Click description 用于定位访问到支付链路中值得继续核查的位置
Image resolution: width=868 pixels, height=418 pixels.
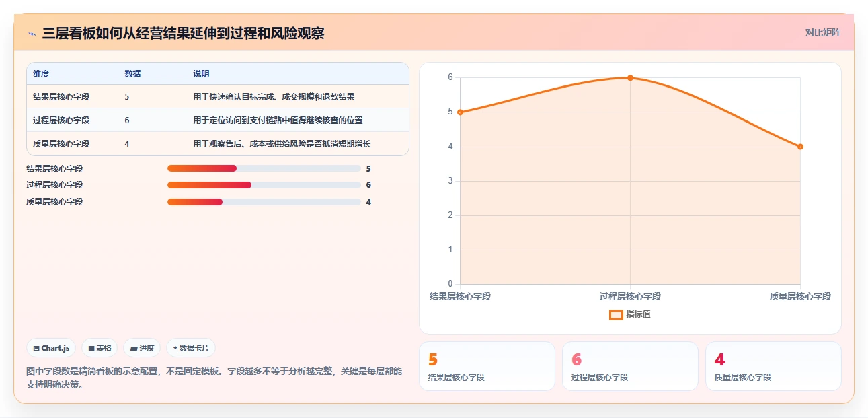278,120
